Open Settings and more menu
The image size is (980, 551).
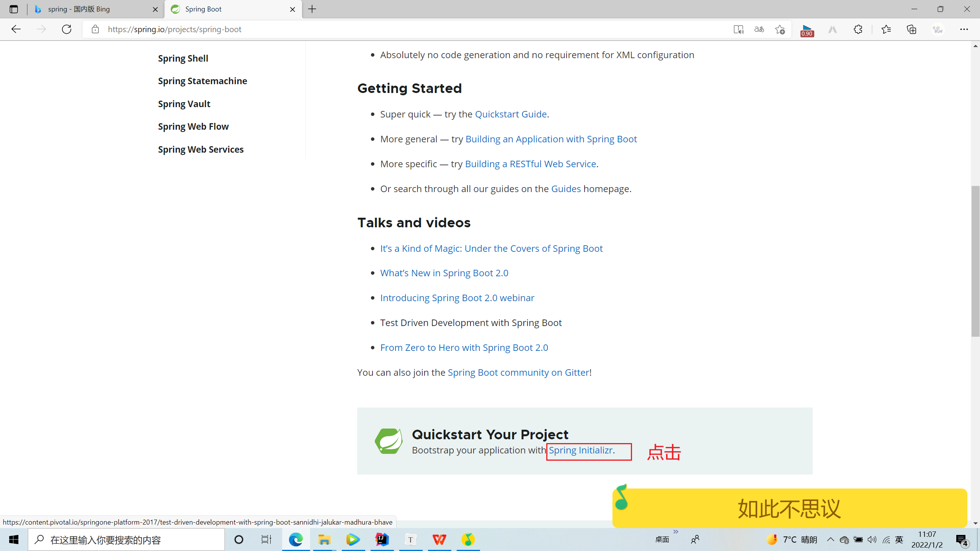click(964, 29)
